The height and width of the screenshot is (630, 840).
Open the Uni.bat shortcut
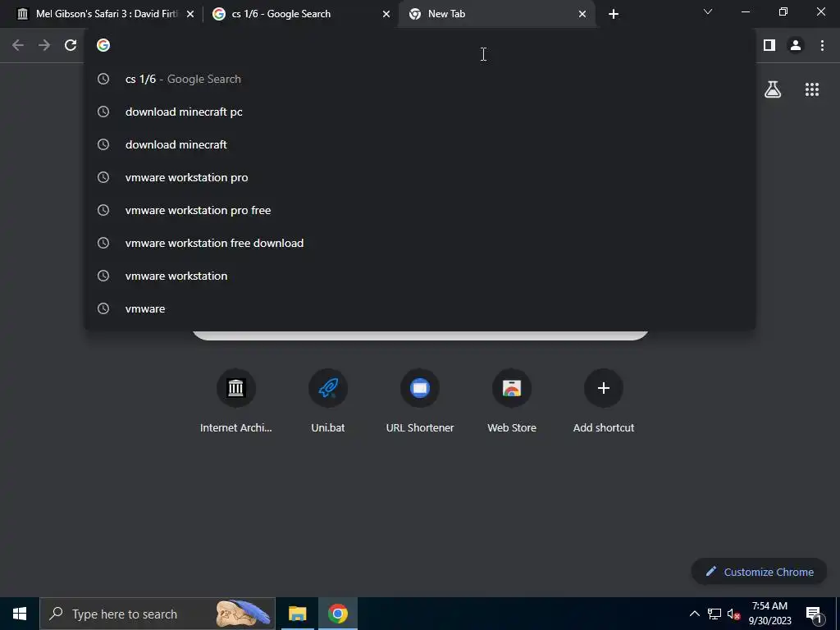(328, 400)
